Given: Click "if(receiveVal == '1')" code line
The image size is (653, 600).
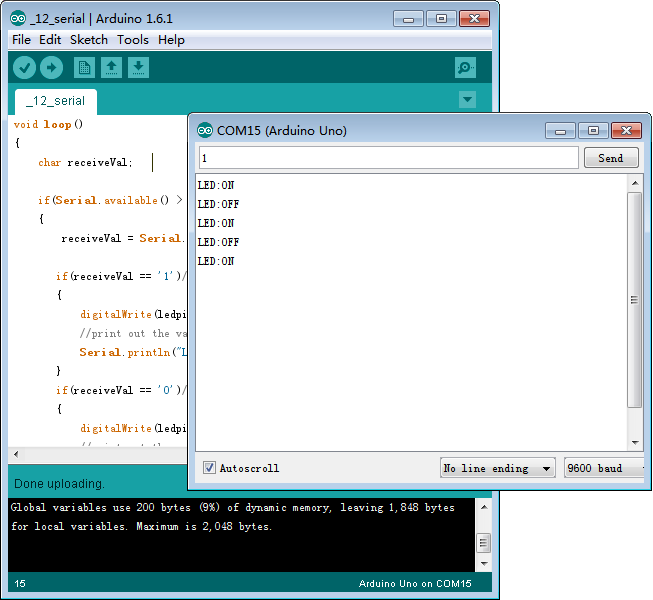Looking at the screenshot, I should click(x=121, y=276).
